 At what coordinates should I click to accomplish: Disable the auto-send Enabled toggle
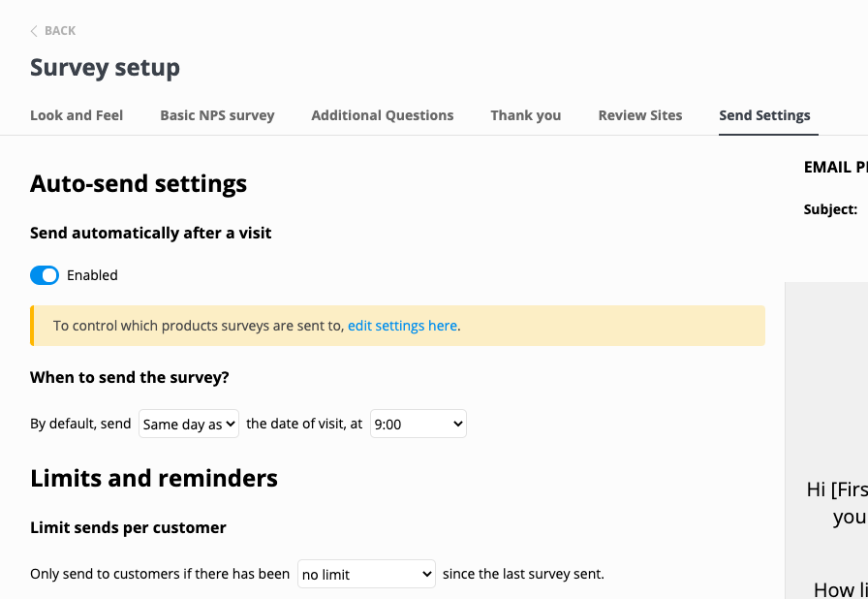click(x=45, y=275)
